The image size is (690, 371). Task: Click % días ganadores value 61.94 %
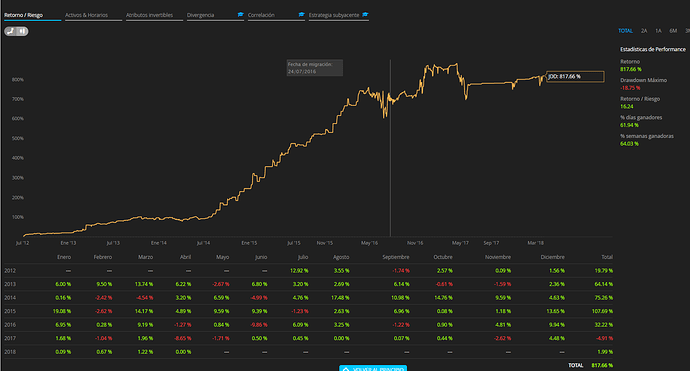(629, 125)
